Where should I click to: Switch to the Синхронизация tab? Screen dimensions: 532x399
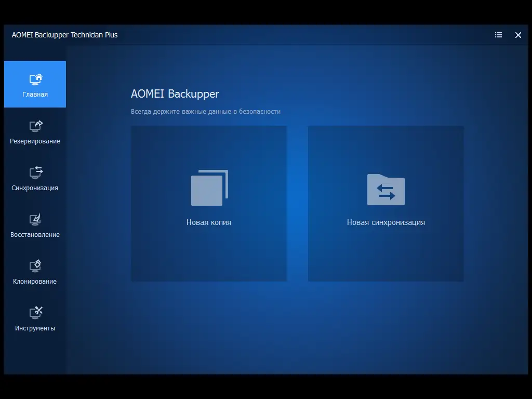click(x=35, y=179)
